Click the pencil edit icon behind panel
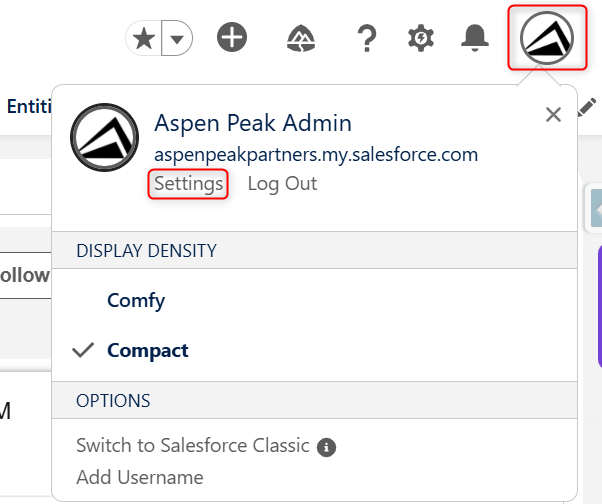The width and height of the screenshot is (602, 504). point(587,107)
